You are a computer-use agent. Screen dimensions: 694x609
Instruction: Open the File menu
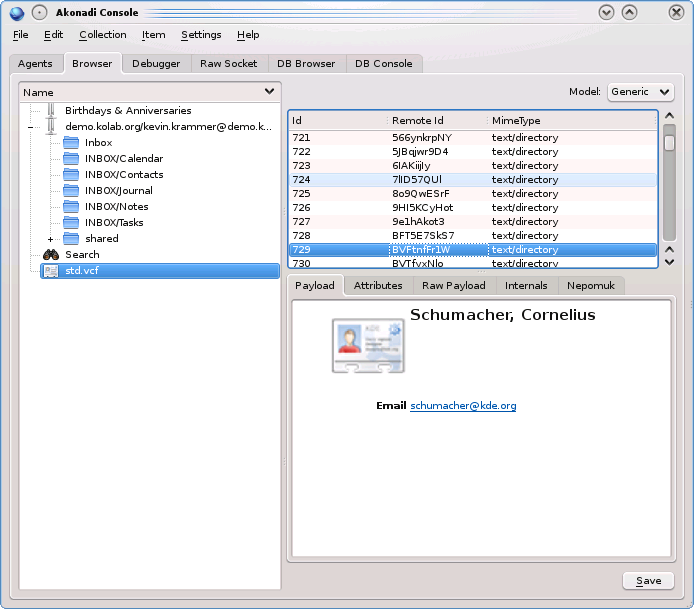(x=20, y=35)
